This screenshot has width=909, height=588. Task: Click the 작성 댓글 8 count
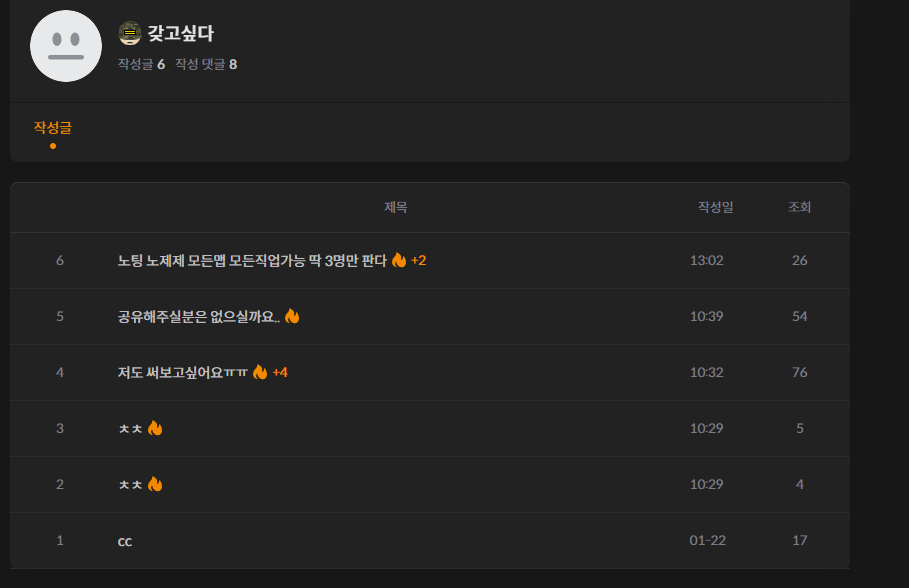pyautogui.click(x=206, y=64)
